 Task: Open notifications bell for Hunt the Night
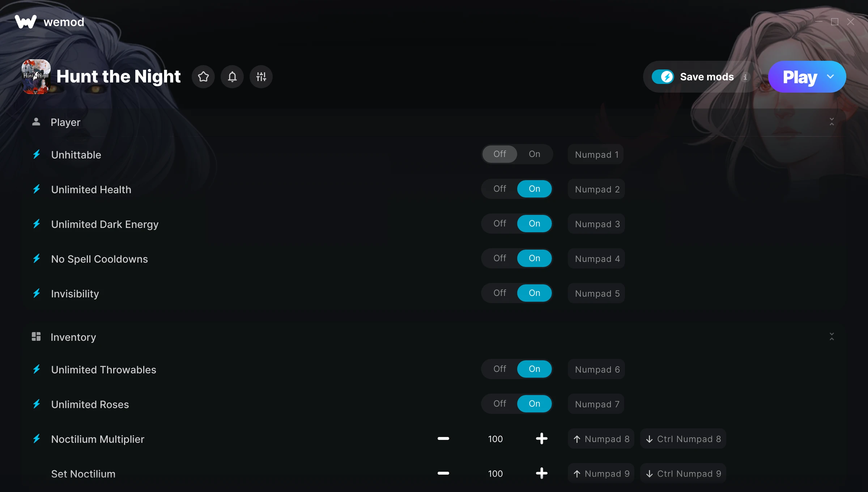coord(232,77)
